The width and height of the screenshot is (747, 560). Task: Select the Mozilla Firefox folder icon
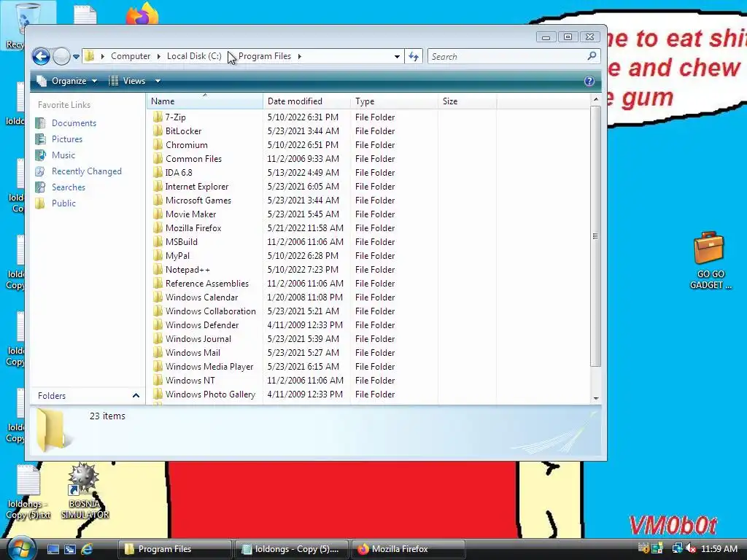click(158, 228)
